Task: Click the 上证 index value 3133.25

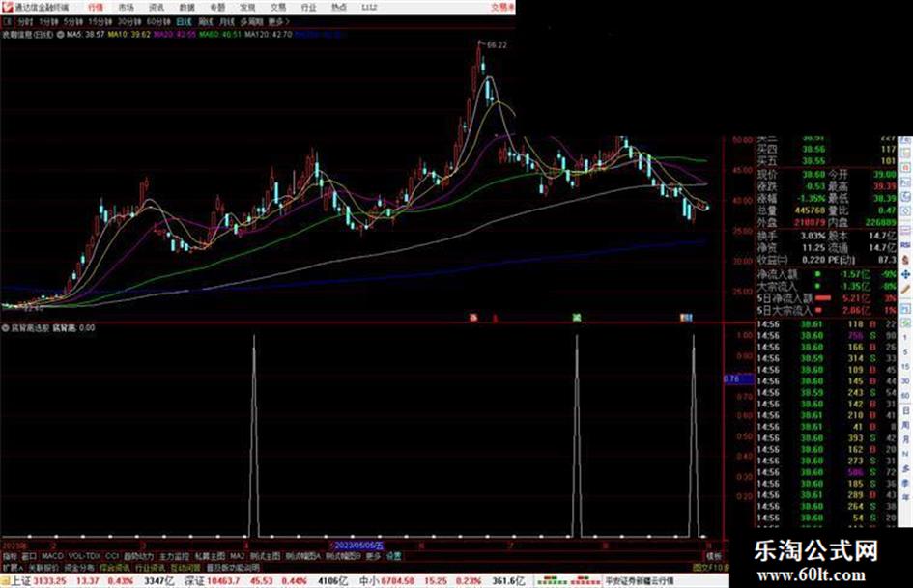Action: point(50,581)
